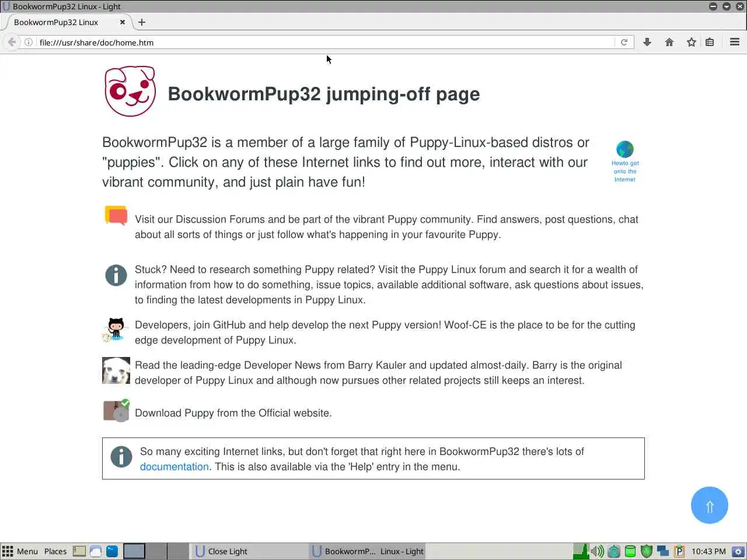Open the teal network tray icon

[x=614, y=551]
